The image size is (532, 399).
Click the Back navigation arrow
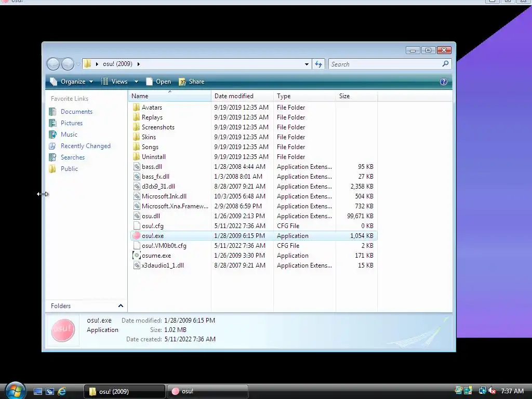(54, 64)
